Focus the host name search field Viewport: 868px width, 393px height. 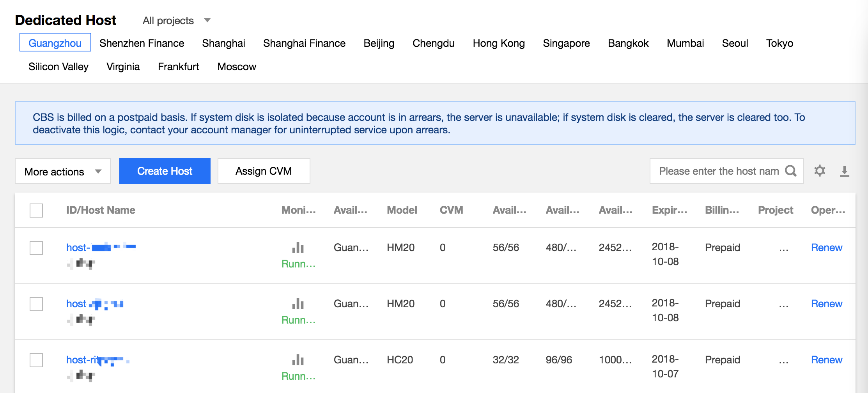[718, 171]
